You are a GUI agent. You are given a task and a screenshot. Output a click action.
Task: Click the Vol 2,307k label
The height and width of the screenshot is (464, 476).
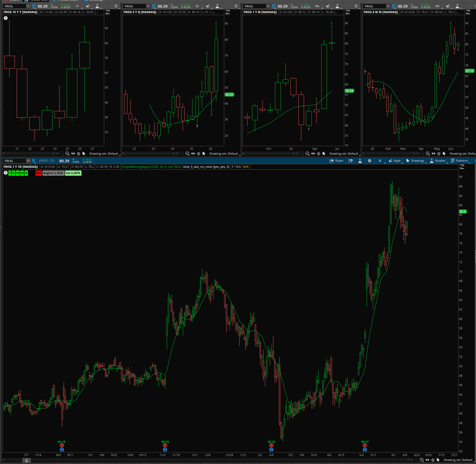pyautogui.click(x=73, y=173)
